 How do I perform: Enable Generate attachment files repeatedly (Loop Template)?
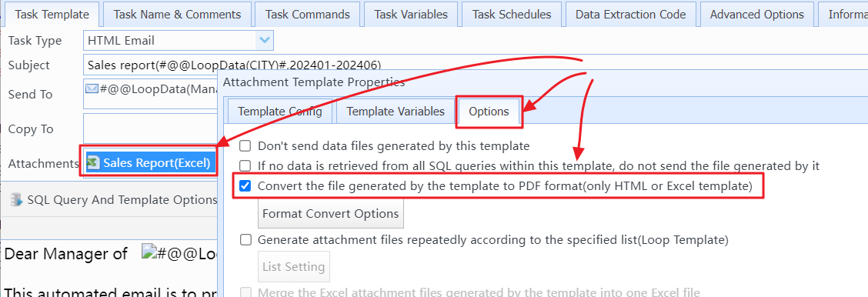coord(245,240)
